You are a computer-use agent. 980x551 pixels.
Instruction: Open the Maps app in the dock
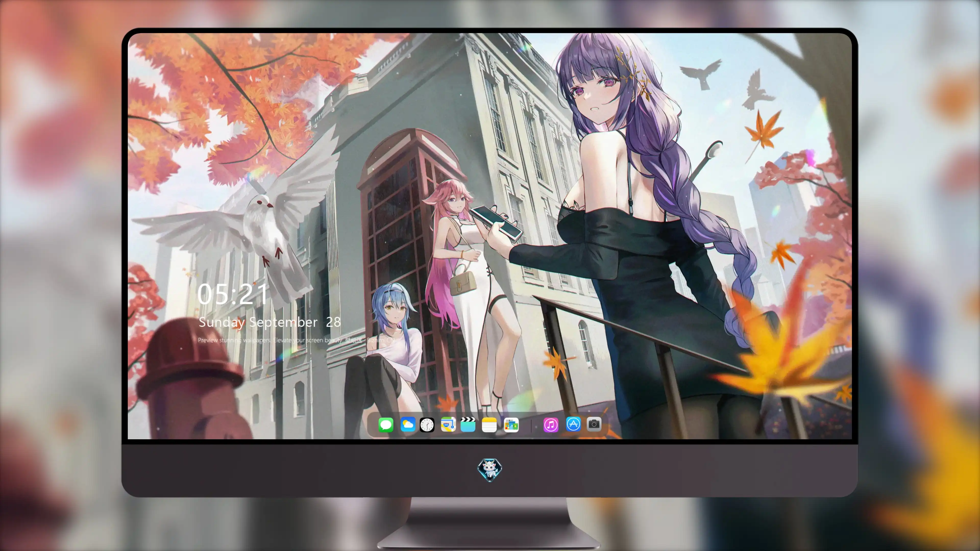[448, 424]
